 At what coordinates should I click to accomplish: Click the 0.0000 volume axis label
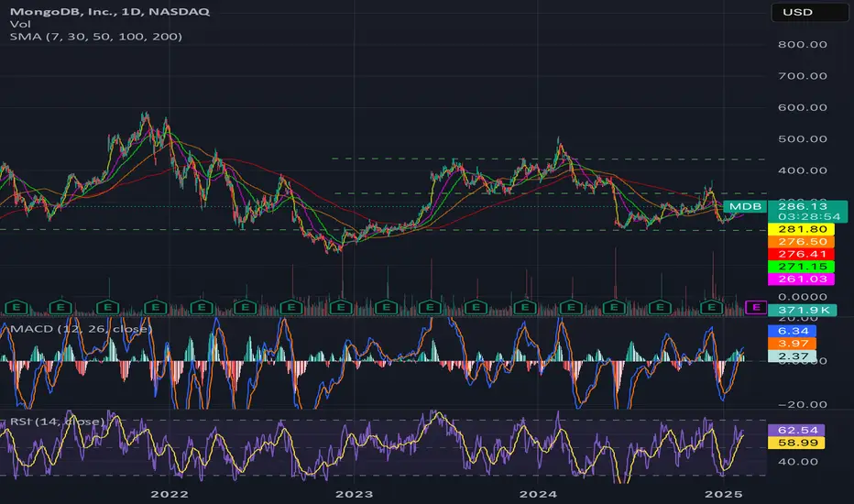coord(803,297)
